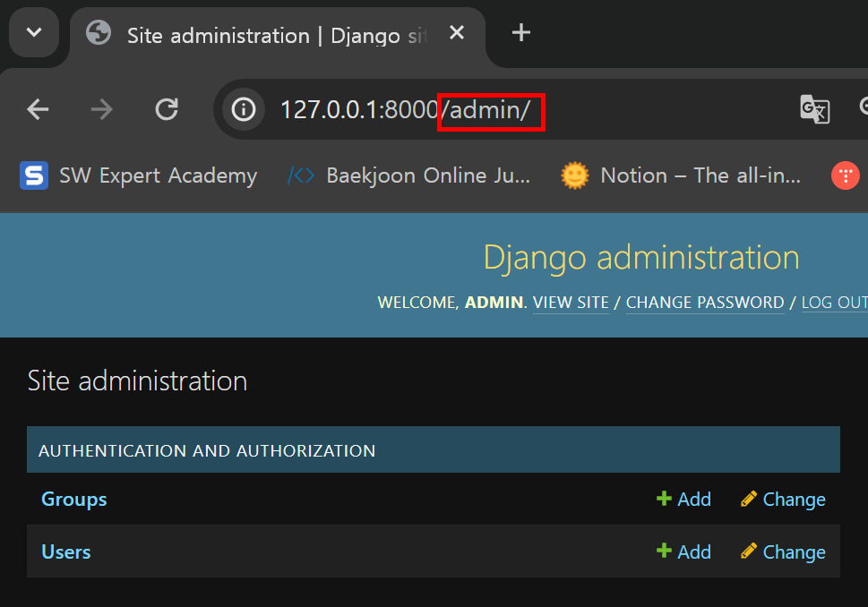868x607 pixels.
Task: Change existing Groups
Action: 783,499
